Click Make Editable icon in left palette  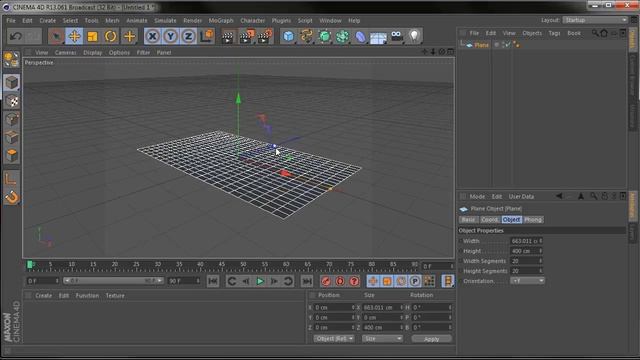(11, 60)
